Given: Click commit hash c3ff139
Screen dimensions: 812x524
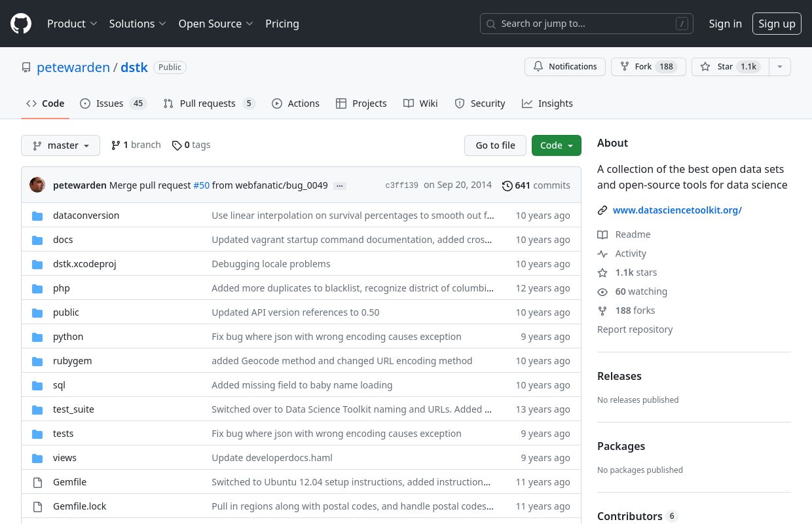Looking at the screenshot, I should tap(401, 185).
